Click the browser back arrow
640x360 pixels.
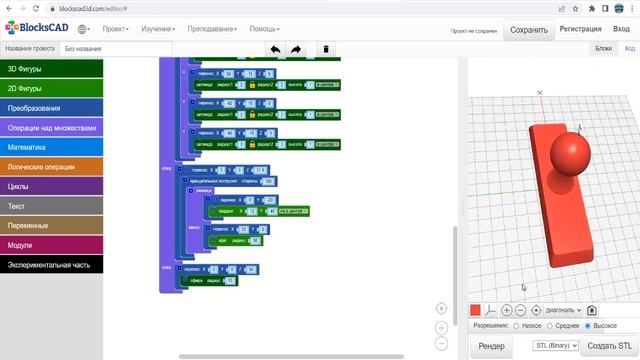point(9,9)
